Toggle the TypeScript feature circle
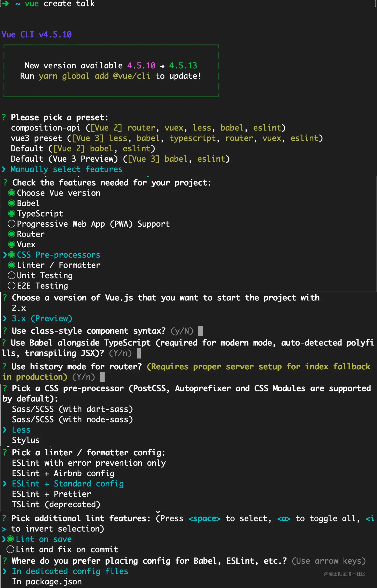Screen dimensions: 377x588 (x=11, y=213)
